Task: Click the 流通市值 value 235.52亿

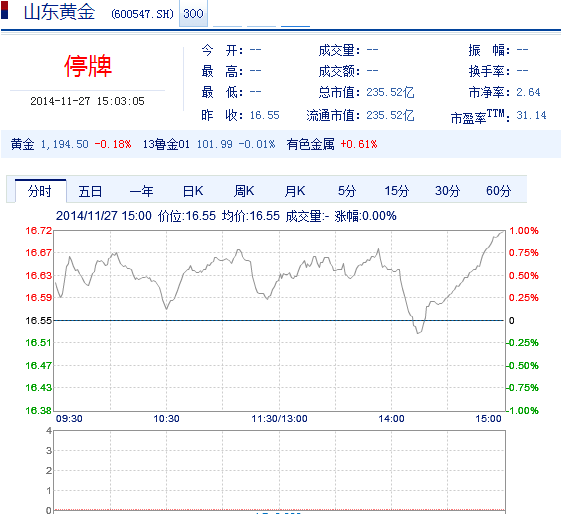Action: [x=390, y=115]
